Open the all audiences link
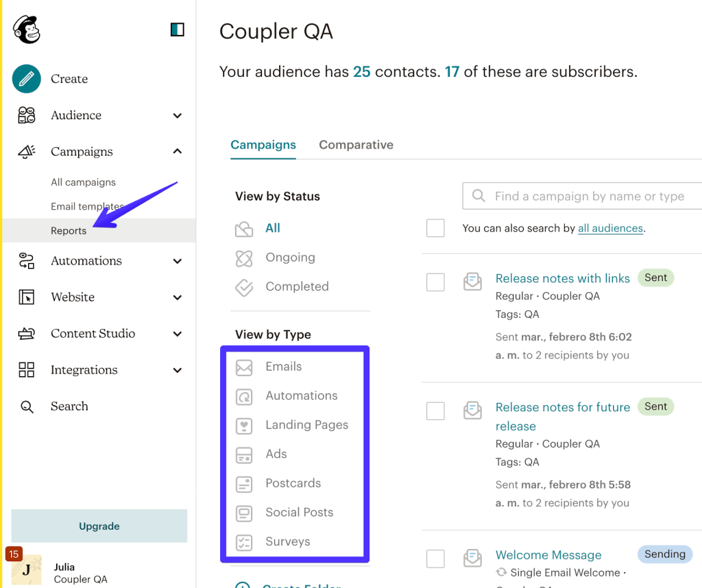This screenshot has height=588, width=702. tap(609, 228)
